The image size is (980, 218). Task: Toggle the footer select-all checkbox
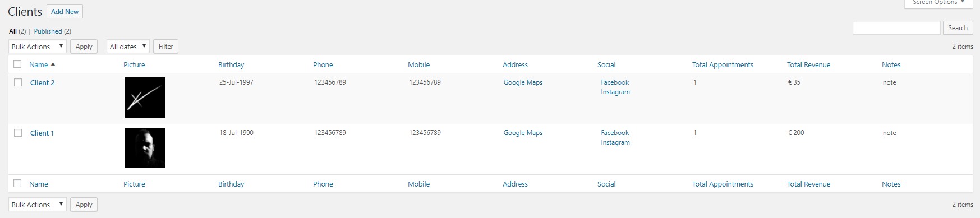17,183
